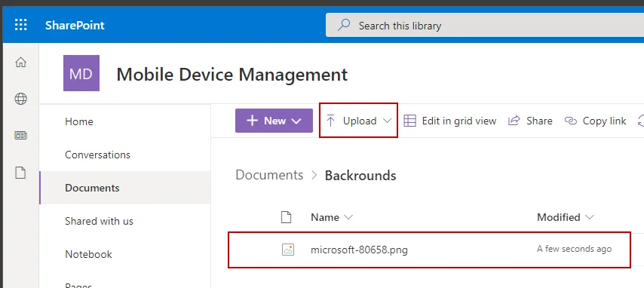Focus the Search this library box

click(485, 26)
